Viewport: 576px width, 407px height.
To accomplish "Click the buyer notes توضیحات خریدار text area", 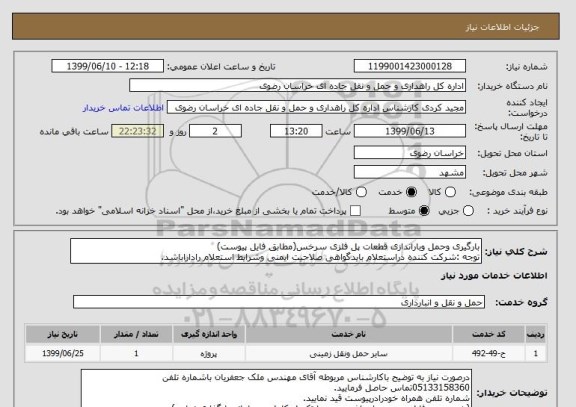I will 276,389.
